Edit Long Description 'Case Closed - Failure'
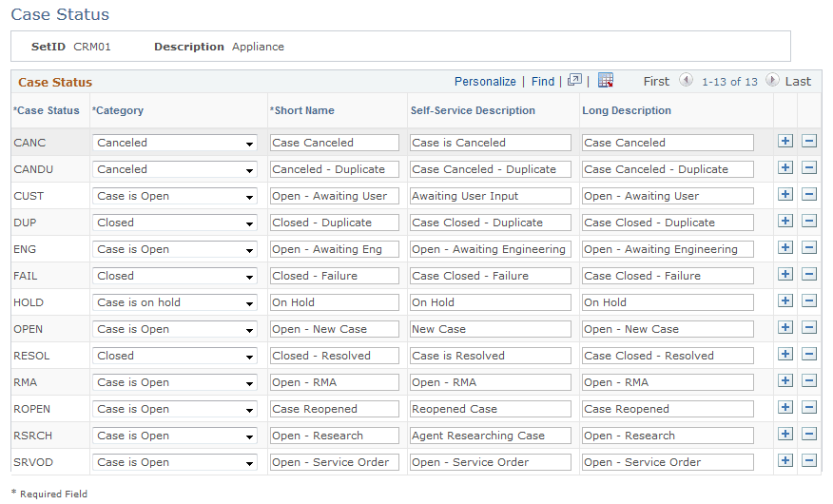The image size is (833, 504). click(668, 276)
